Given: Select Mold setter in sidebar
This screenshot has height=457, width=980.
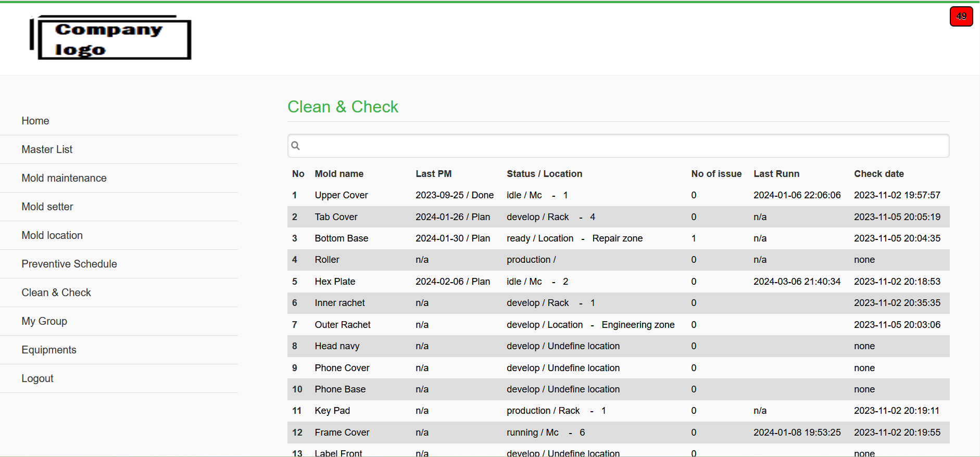Looking at the screenshot, I should point(47,207).
